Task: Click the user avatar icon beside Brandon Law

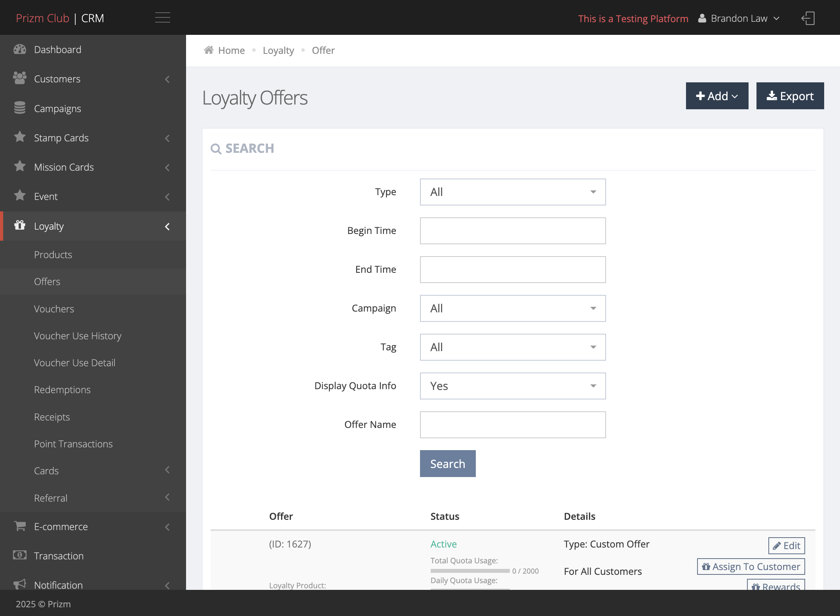Action: click(702, 18)
